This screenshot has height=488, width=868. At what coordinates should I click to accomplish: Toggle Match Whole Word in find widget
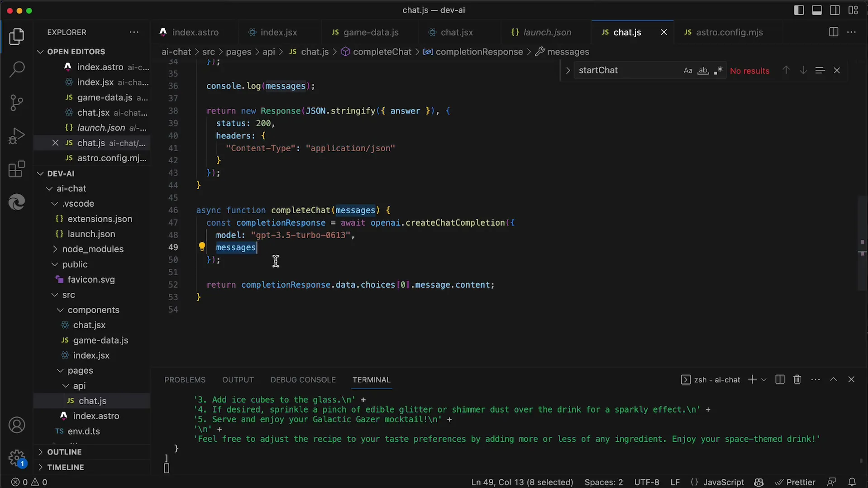[703, 71]
